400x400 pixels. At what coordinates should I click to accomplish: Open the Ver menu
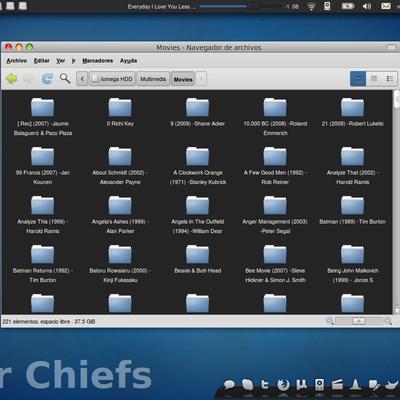point(61,61)
